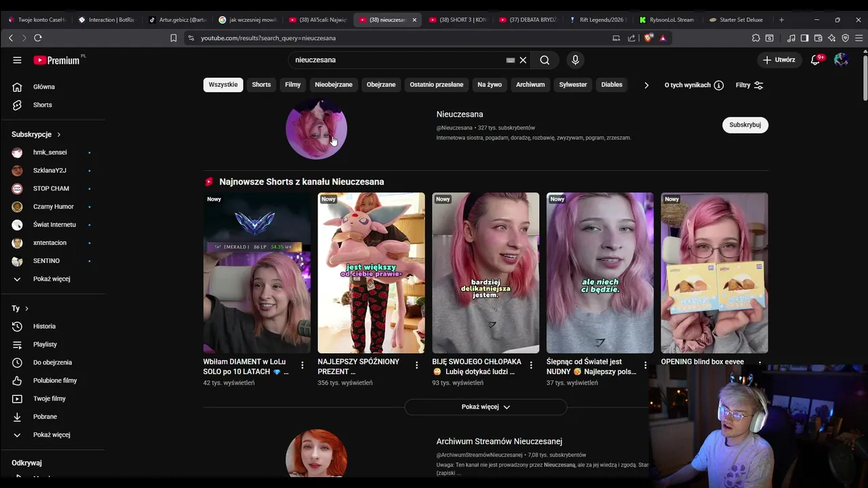
Task: Open options menu for Ślepnąc od Świateł short
Action: coord(646,365)
